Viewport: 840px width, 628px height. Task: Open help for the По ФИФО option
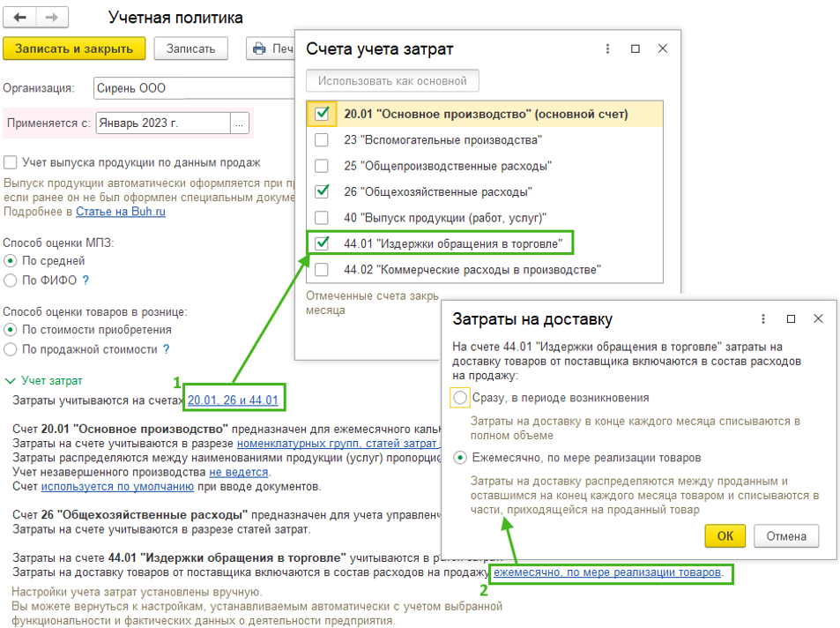(x=85, y=280)
